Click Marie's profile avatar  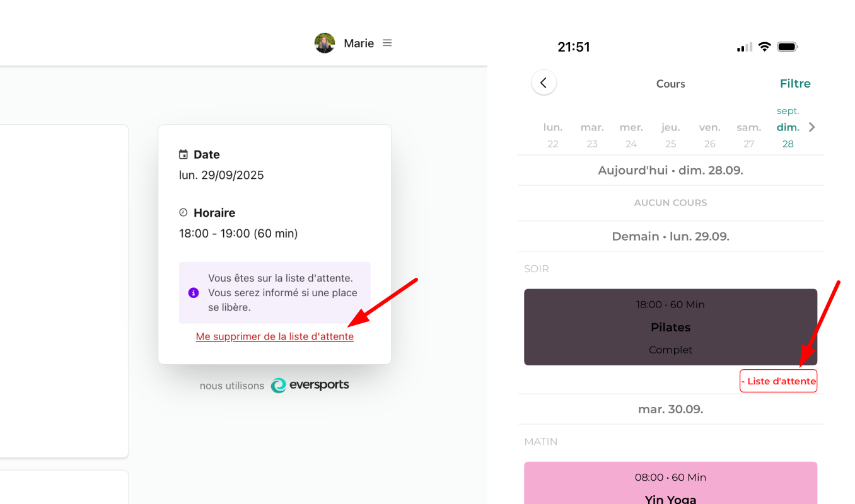click(325, 43)
